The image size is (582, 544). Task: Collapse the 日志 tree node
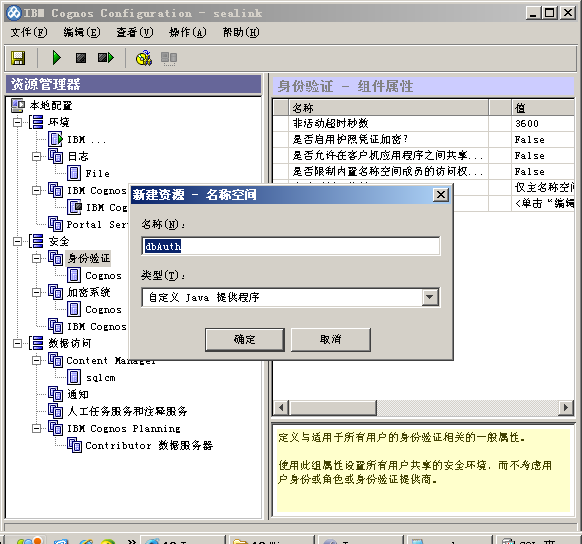pos(36,156)
